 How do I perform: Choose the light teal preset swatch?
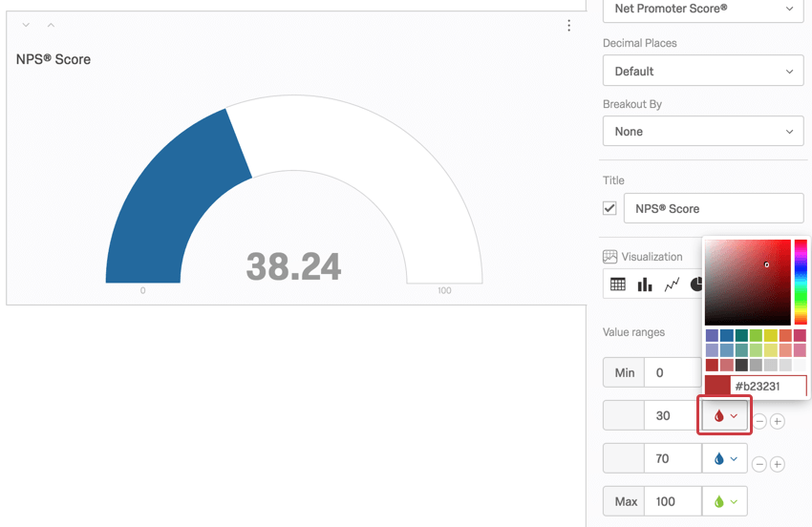point(741,350)
